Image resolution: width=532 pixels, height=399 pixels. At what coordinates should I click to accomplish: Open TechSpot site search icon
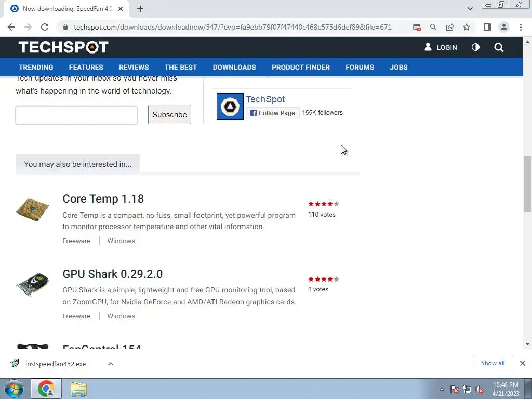coord(499,47)
